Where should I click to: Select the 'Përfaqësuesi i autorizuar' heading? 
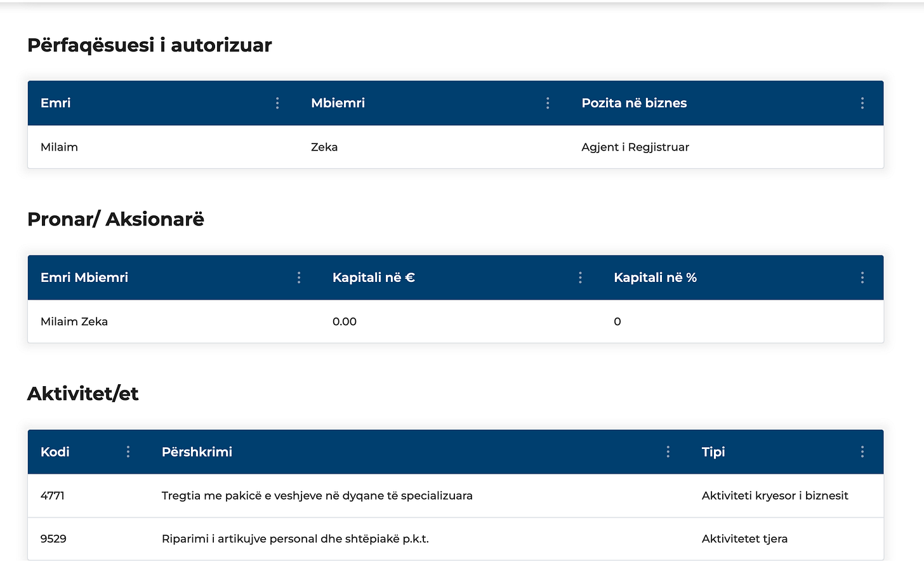coord(150,45)
